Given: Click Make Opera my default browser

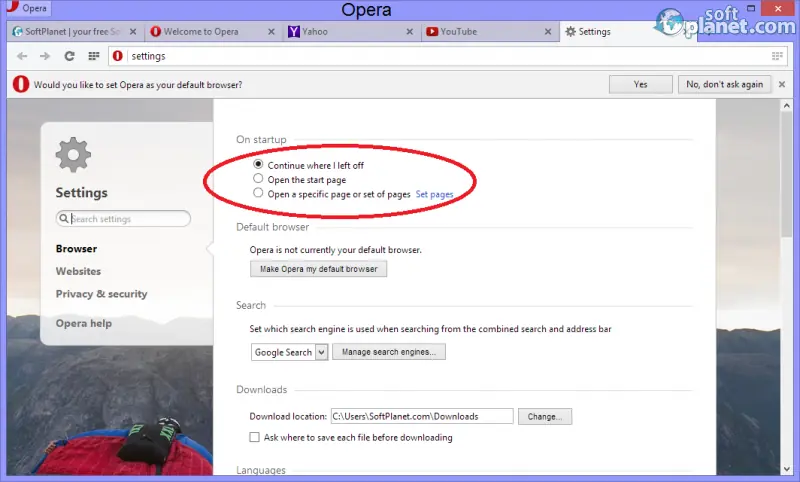Looking at the screenshot, I should pos(318,269).
